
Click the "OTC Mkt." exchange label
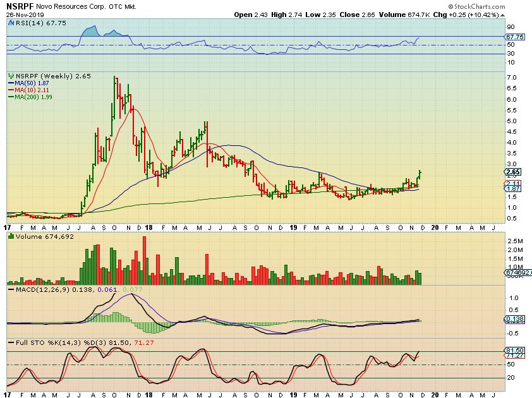(123, 6)
